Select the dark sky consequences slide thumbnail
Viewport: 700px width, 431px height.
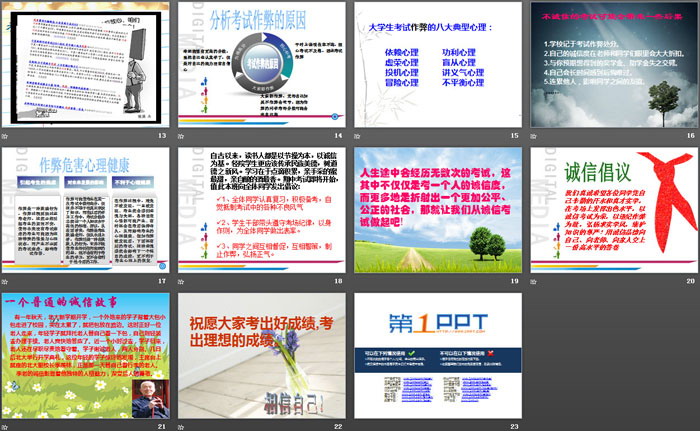614,64
